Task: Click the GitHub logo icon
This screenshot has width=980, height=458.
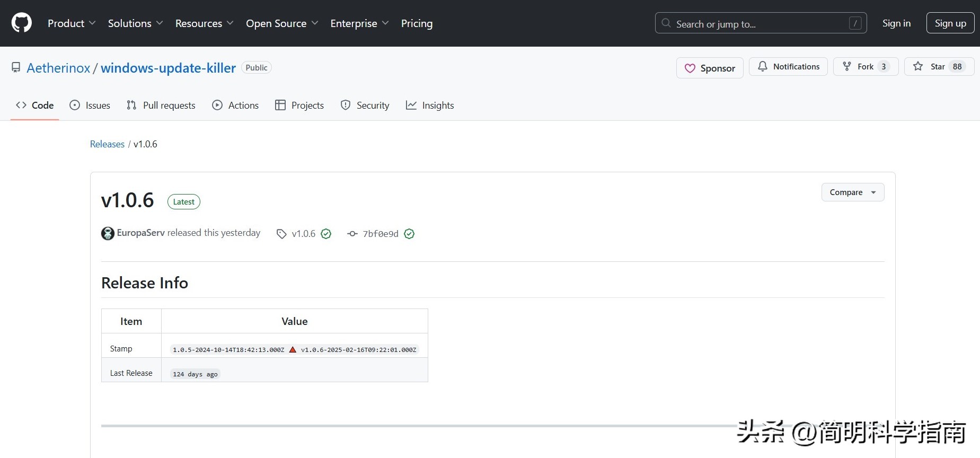Action: click(x=22, y=23)
